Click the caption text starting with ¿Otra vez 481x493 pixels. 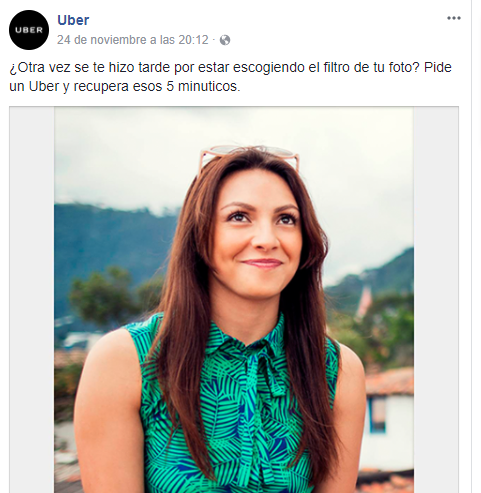point(230,77)
